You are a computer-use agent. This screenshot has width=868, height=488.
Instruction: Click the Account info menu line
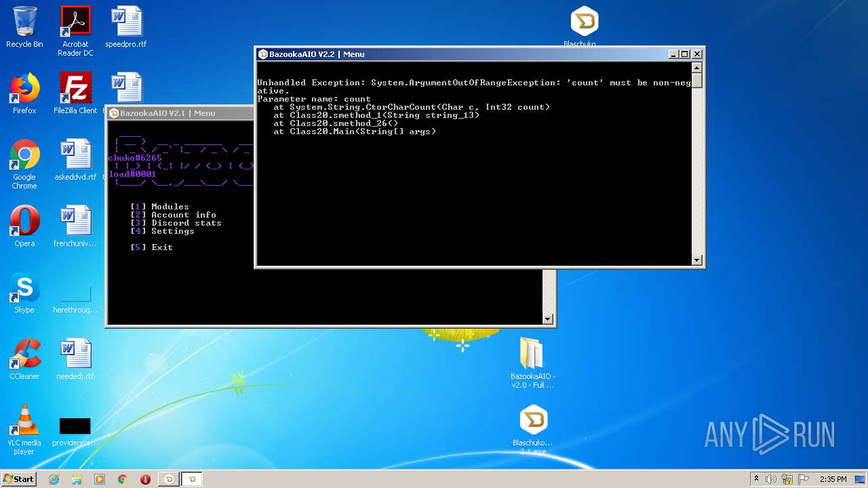tap(173, 215)
